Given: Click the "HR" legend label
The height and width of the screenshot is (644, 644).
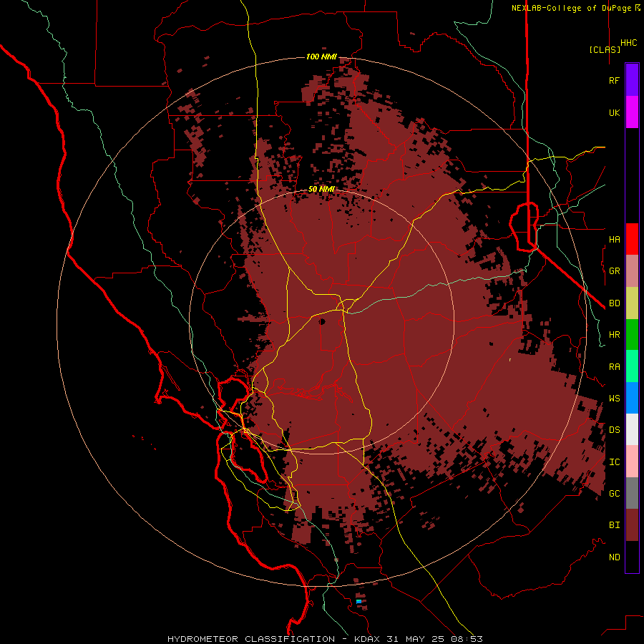Looking at the screenshot, I should coord(614,335).
